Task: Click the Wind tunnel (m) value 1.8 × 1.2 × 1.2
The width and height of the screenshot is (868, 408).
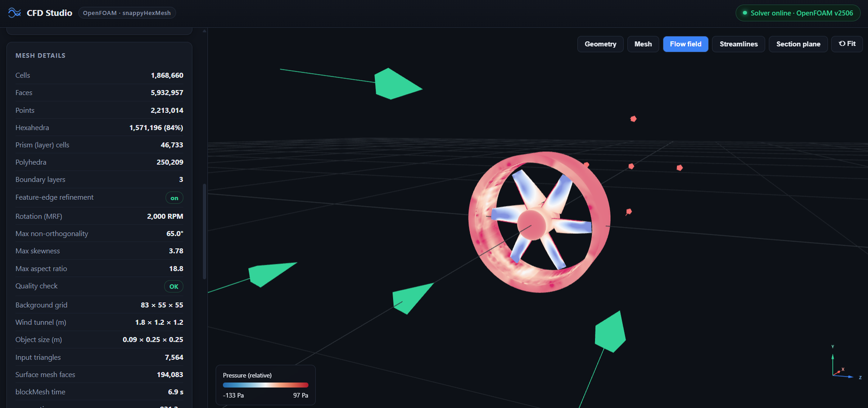Action: pyautogui.click(x=159, y=322)
